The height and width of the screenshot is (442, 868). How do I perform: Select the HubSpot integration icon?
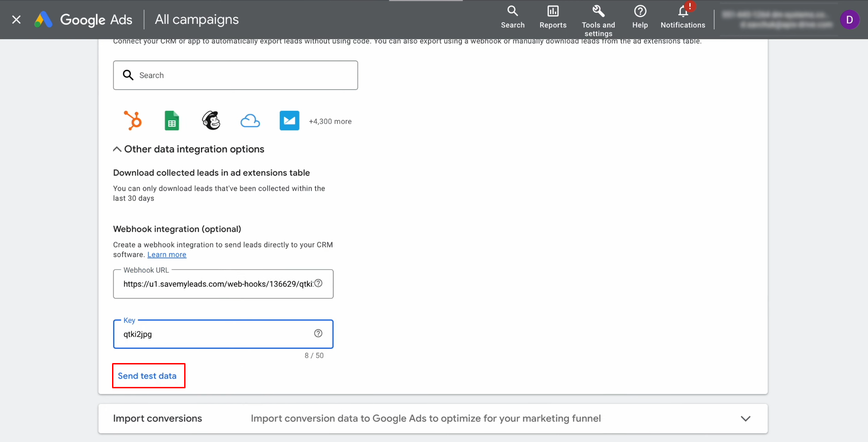(x=133, y=121)
